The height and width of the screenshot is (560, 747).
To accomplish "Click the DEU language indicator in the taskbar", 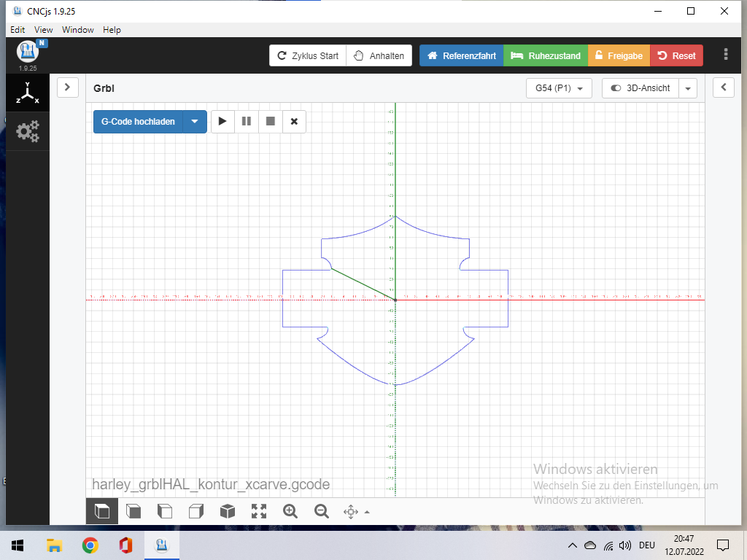I will point(647,545).
